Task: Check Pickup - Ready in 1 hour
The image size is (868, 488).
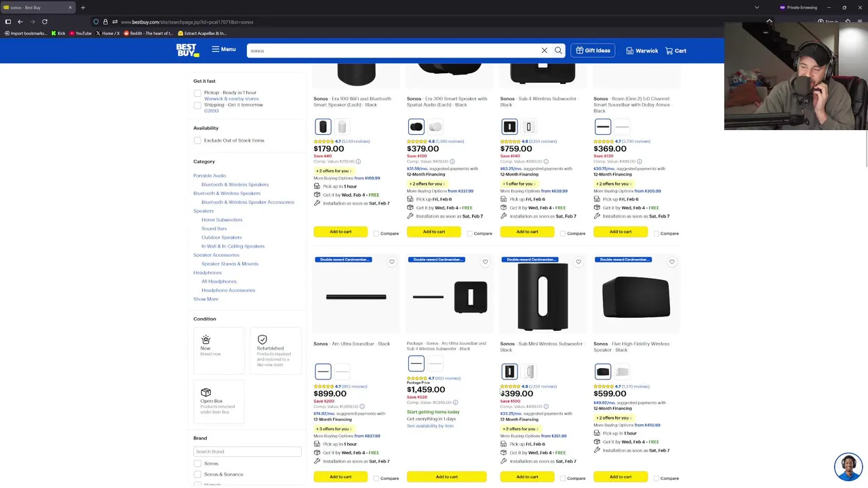Action: click(197, 94)
